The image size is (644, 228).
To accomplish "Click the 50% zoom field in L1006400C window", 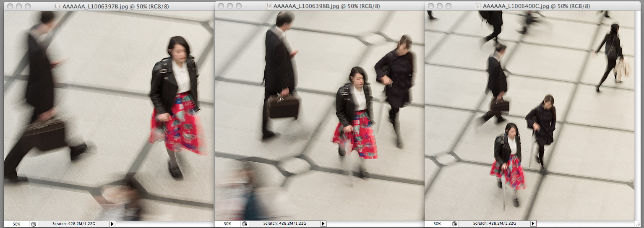I will pyautogui.click(x=438, y=224).
